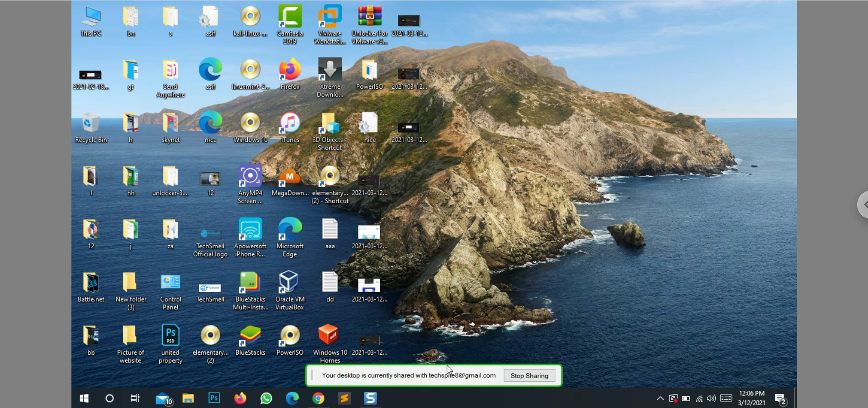
Task: Open the Windows Start menu
Action: 84,398
